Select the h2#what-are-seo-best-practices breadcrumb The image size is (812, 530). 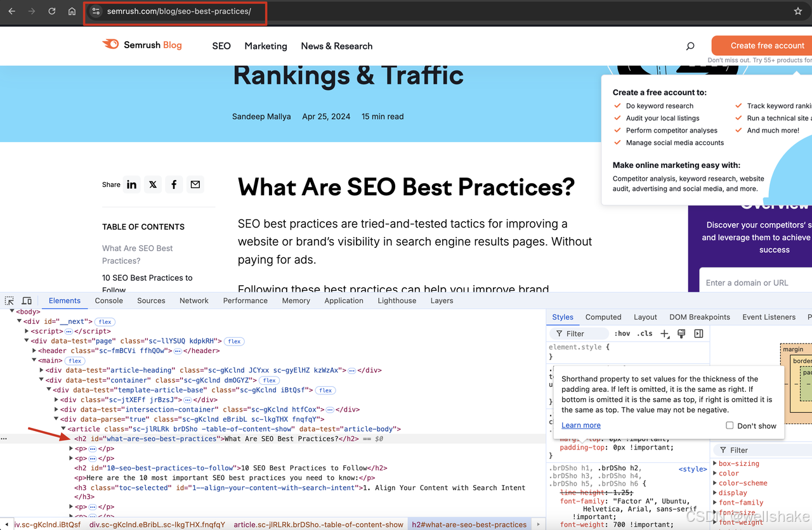tap(469, 524)
